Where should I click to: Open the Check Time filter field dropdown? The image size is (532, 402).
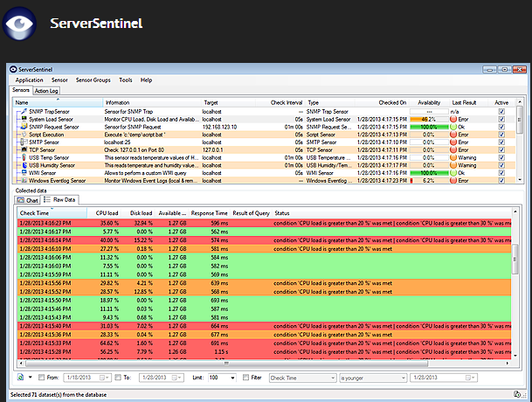coord(333,378)
